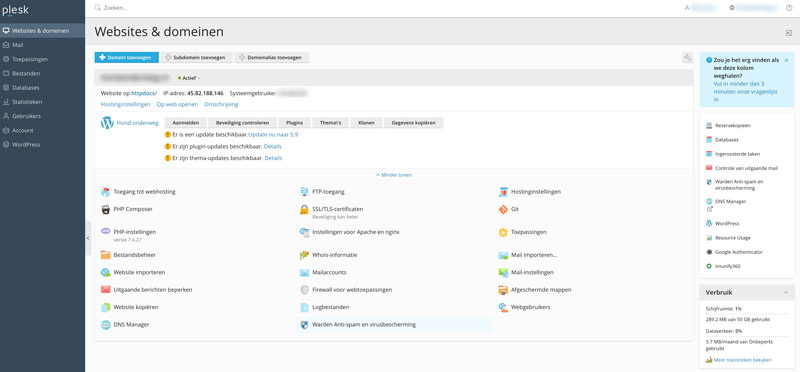Viewport: 800px width, 372px height.
Task: Open Bestanden in the sidebar
Action: pyautogui.click(x=42, y=73)
